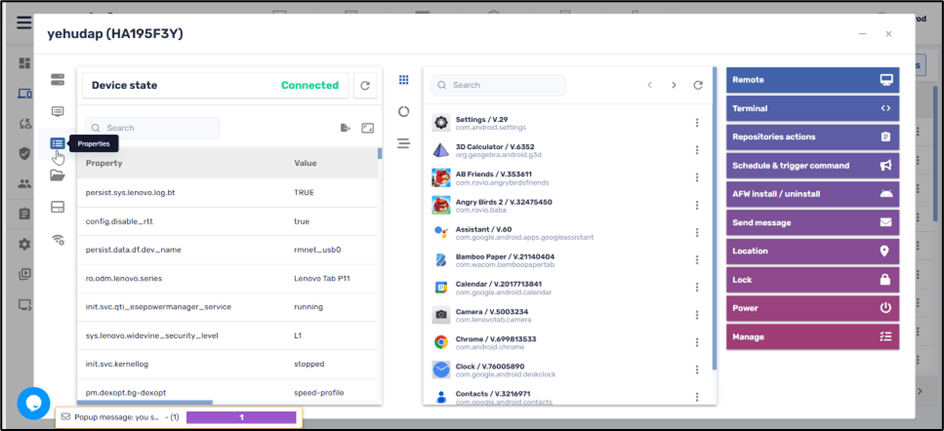Open options menu for Settings app

tap(697, 123)
